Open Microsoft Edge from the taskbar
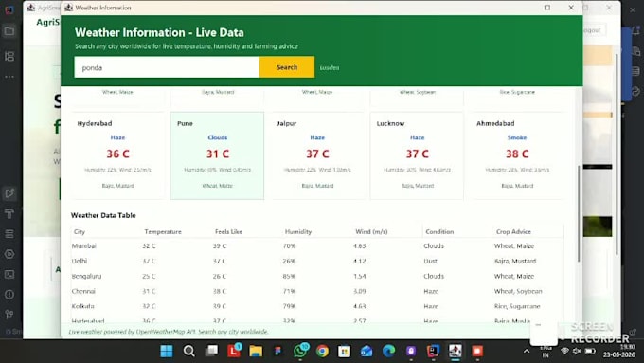The image size is (644, 363). click(388, 351)
